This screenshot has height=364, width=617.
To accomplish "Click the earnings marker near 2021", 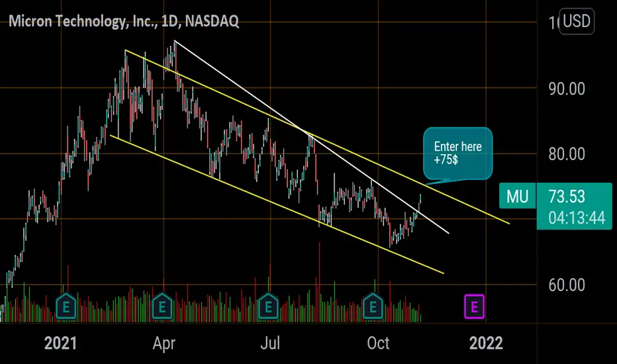I will 66,306.
